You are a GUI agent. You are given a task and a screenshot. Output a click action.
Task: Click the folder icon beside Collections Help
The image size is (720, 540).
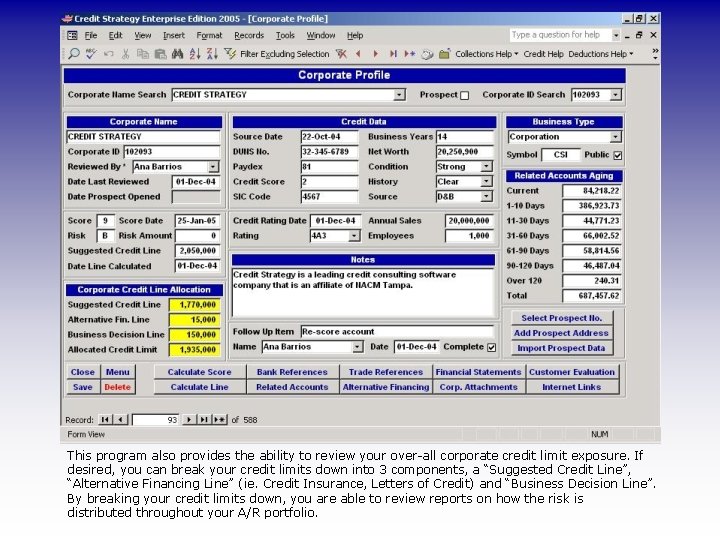tap(444, 54)
